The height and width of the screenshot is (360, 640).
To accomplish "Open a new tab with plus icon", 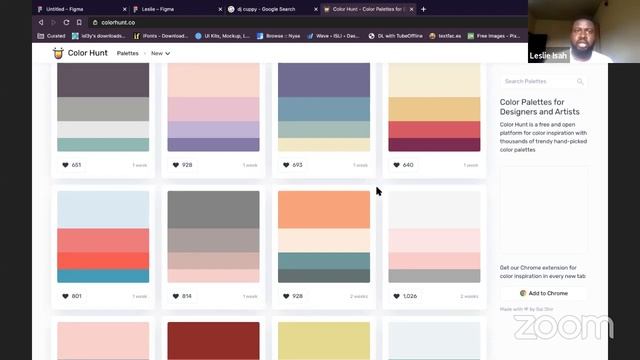I will (423, 9).
